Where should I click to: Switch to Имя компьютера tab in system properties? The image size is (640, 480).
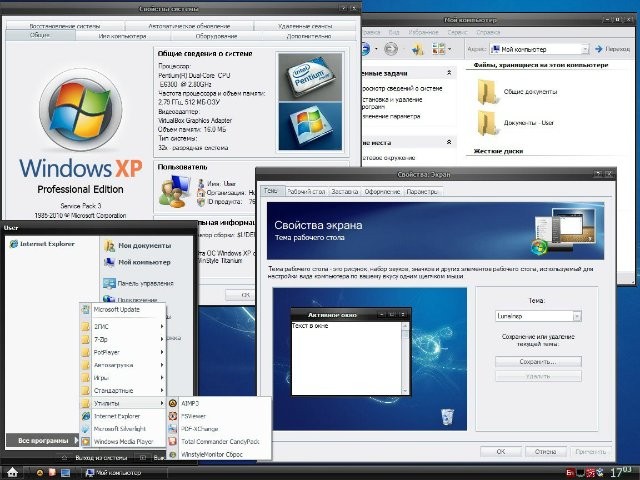coord(122,36)
